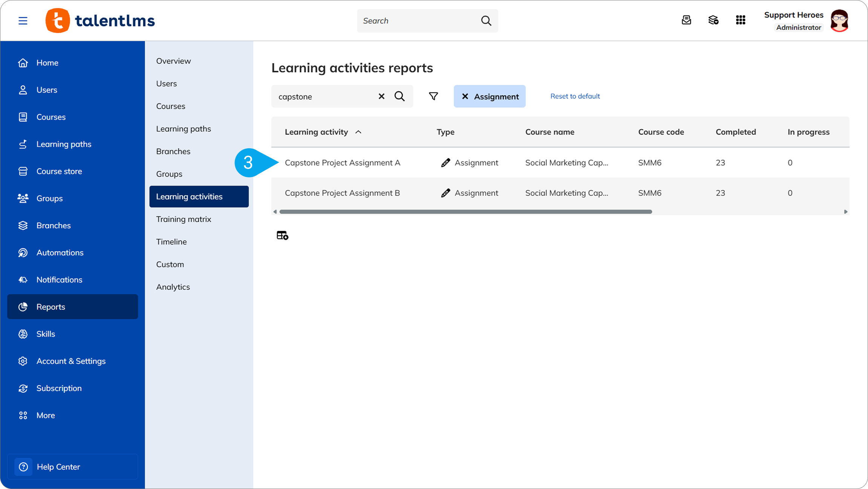This screenshot has width=868, height=489.
Task: Remove the Assignment filter chip
Action: coord(465,96)
